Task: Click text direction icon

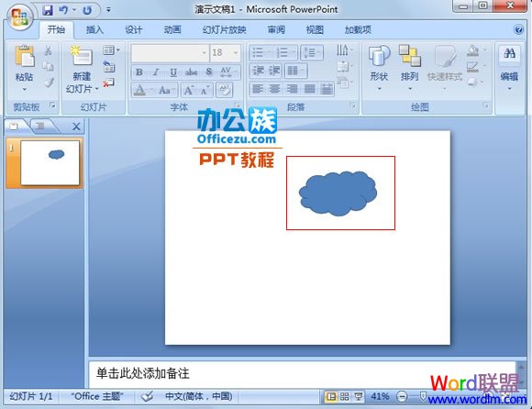Action: pos(344,50)
